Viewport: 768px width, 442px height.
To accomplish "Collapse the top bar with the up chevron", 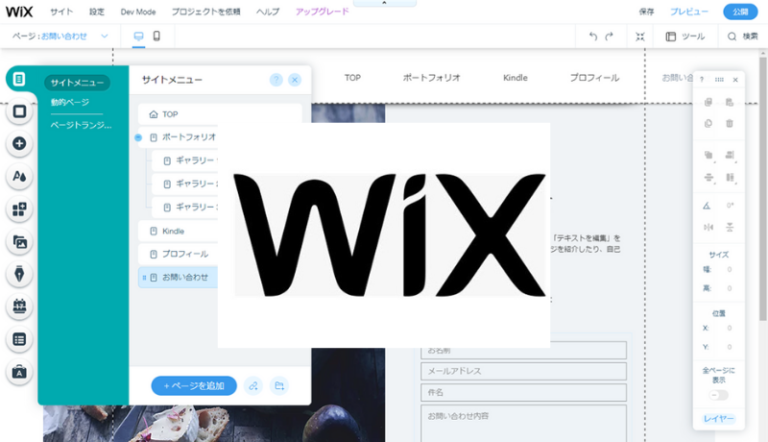I will pos(384,3).
